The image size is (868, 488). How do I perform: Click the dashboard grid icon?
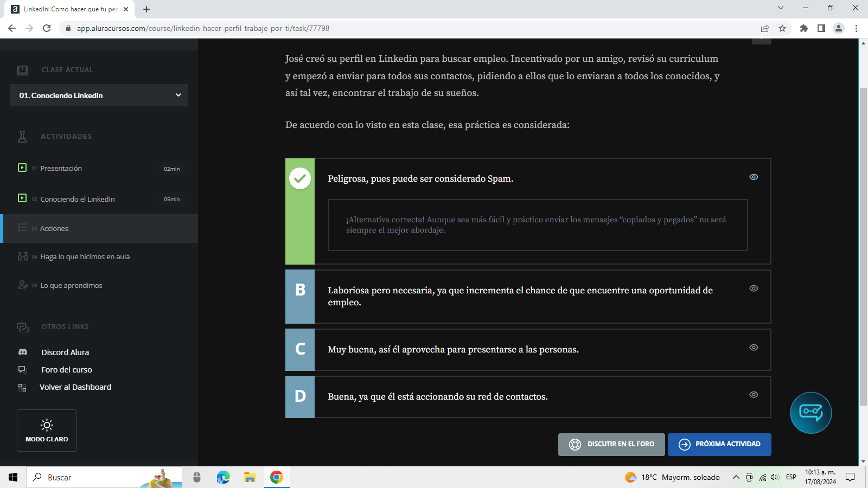coord(22,387)
